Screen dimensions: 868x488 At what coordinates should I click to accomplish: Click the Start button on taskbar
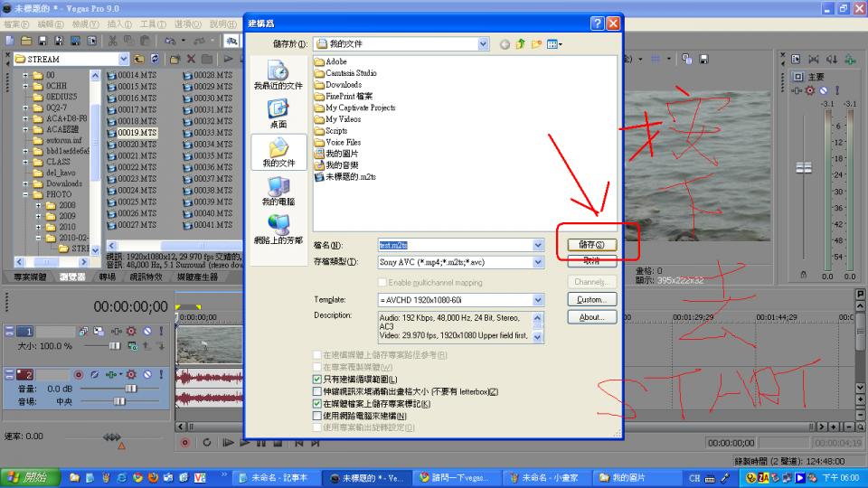point(31,477)
